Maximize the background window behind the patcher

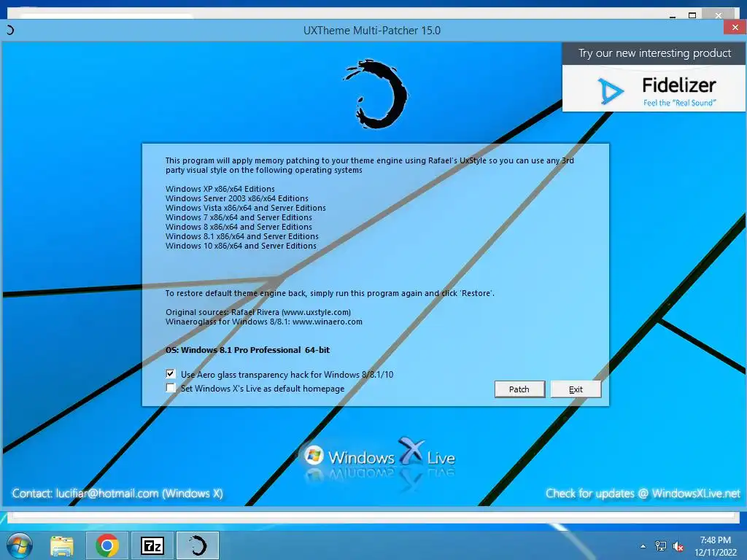click(692, 15)
